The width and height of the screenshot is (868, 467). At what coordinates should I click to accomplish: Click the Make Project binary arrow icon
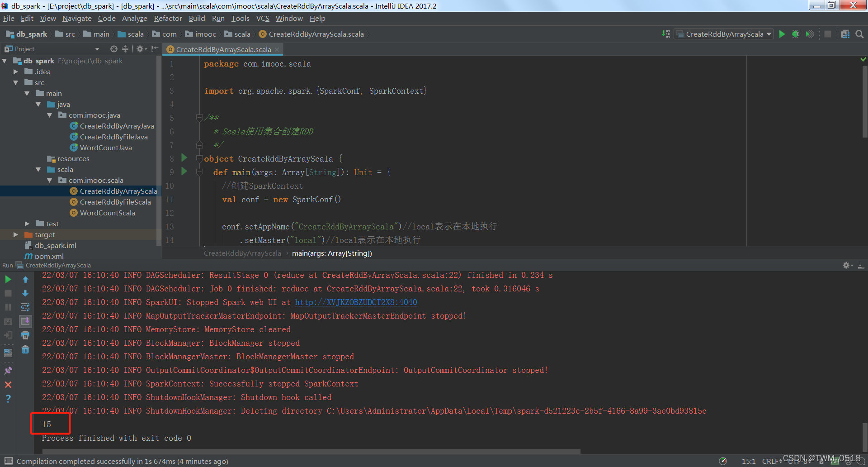tap(666, 34)
